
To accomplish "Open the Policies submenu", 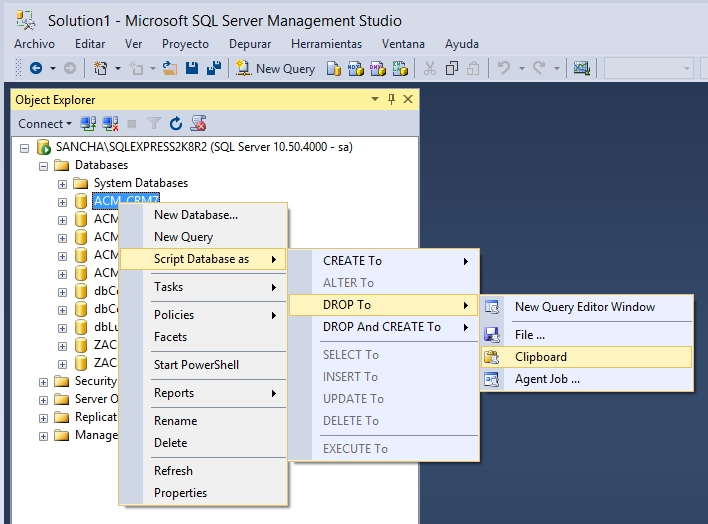I will point(203,315).
